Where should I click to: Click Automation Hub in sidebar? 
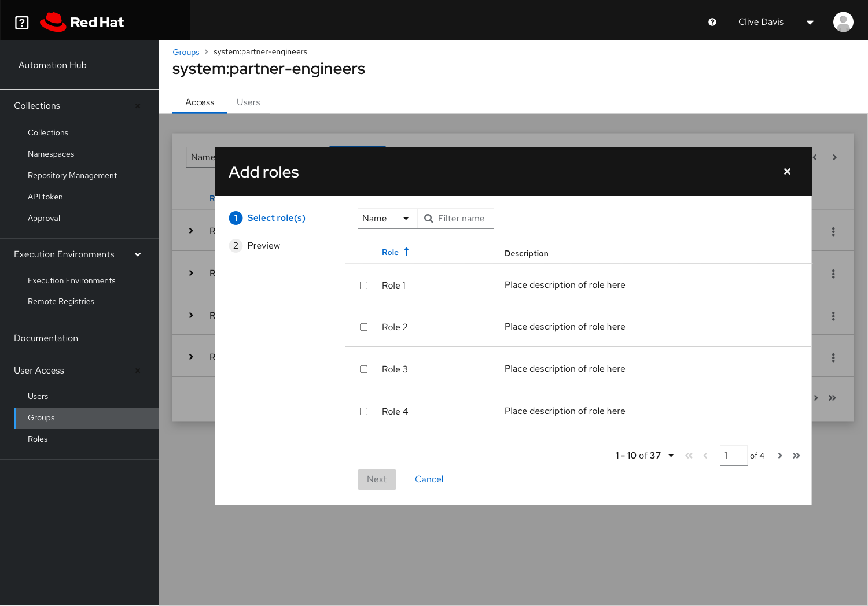pos(53,65)
